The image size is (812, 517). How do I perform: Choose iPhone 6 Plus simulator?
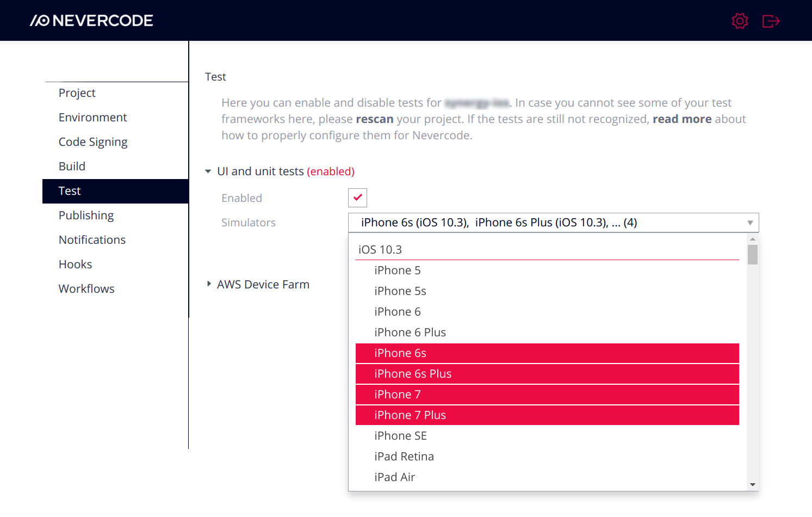547,333
